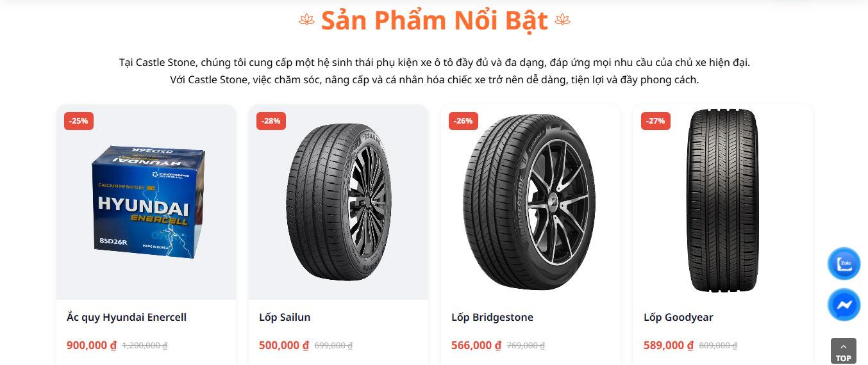The width and height of the screenshot is (868, 365).
Task: Click the 900,000 đ sale price
Action: 92,345
